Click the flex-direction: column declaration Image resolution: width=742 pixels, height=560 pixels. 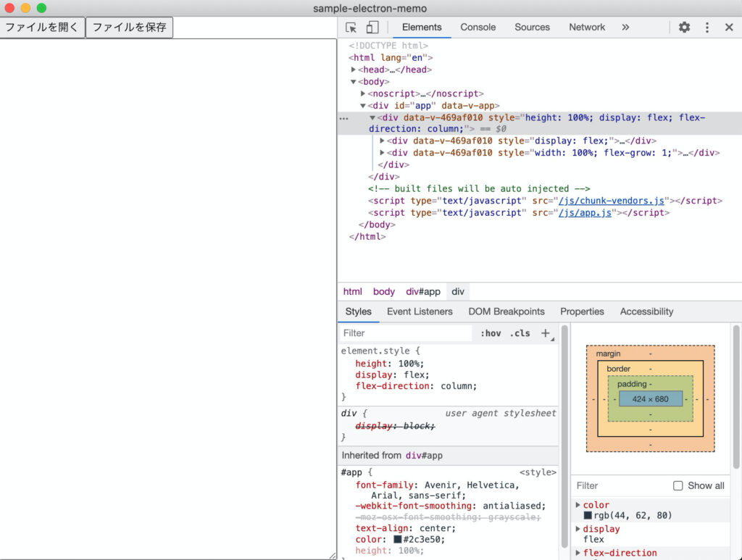[x=417, y=386]
